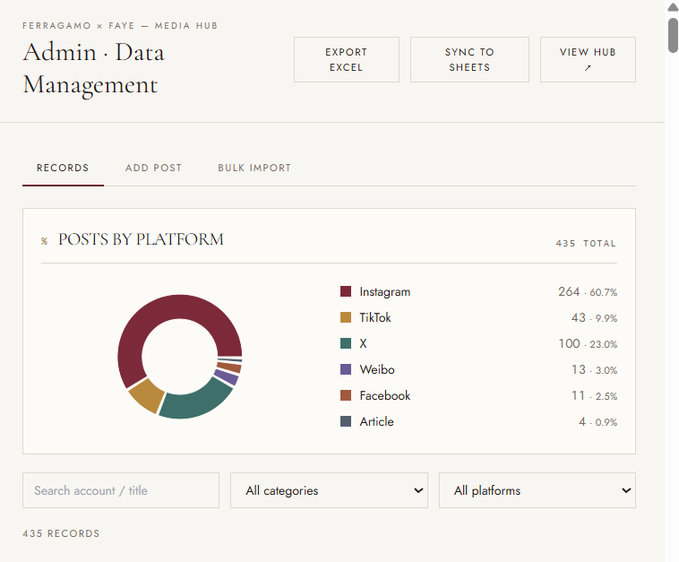Click the TikTok count 43 · 9.9%
The image size is (679, 562).
594,318
